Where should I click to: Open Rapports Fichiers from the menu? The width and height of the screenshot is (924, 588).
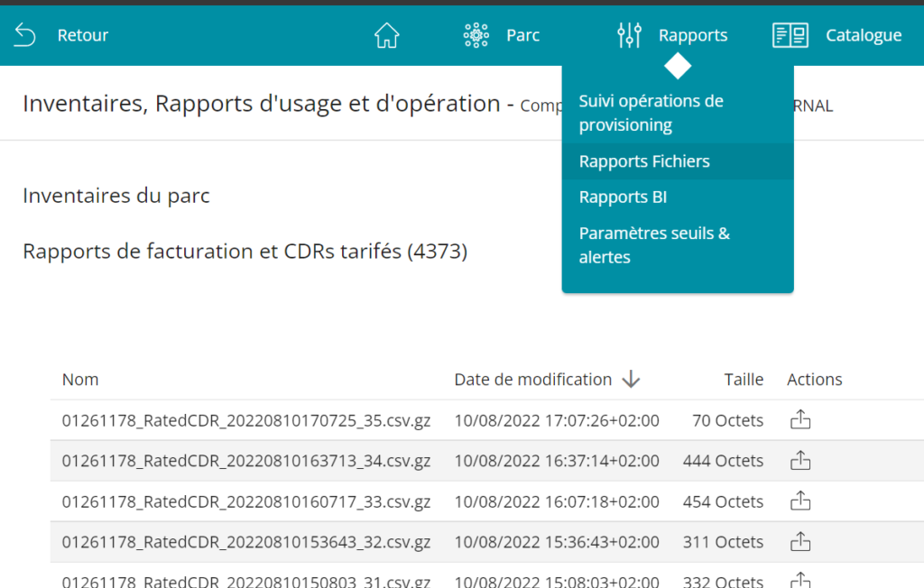[x=644, y=161]
